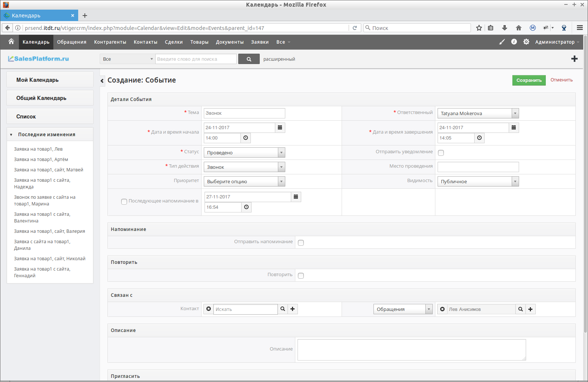
Task: Enable the Повторить checkbox
Action: click(301, 276)
